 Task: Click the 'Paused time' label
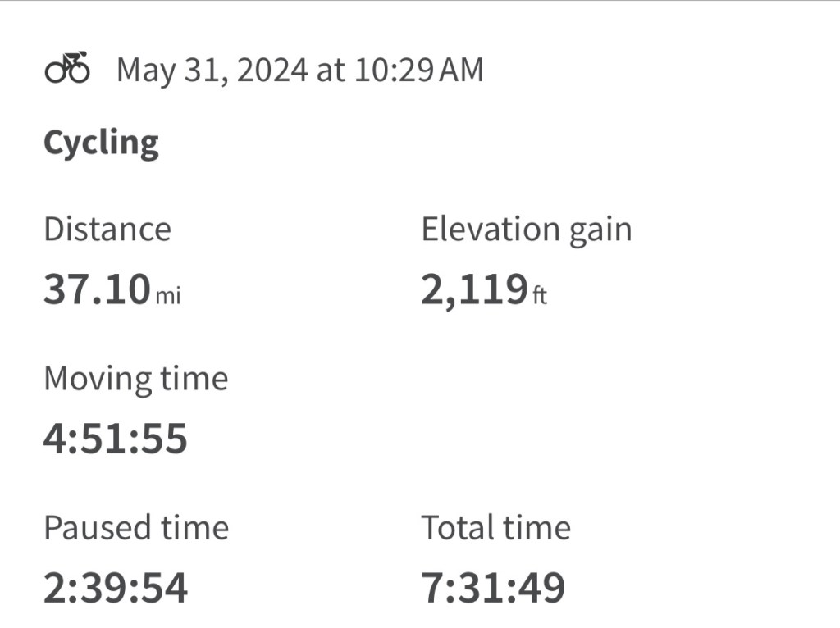coord(136,527)
